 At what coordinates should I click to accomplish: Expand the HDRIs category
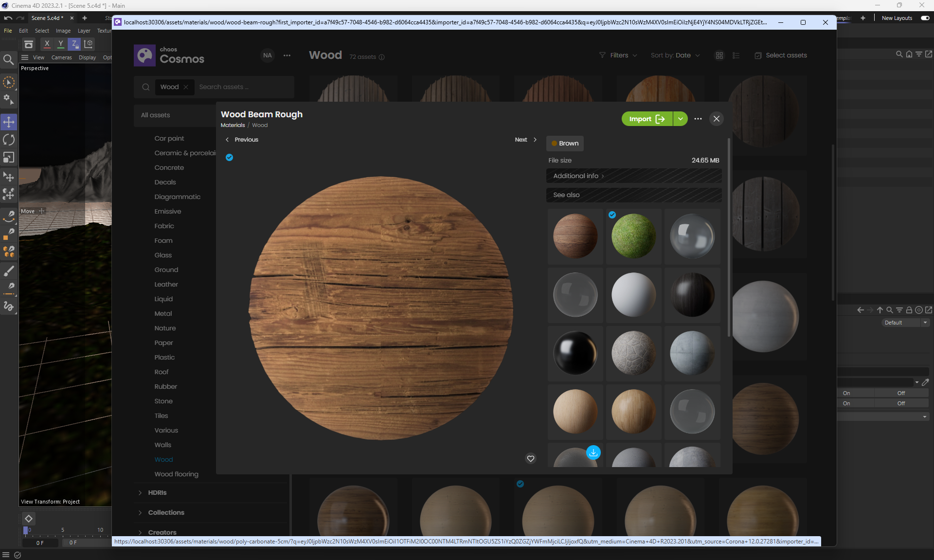click(157, 492)
